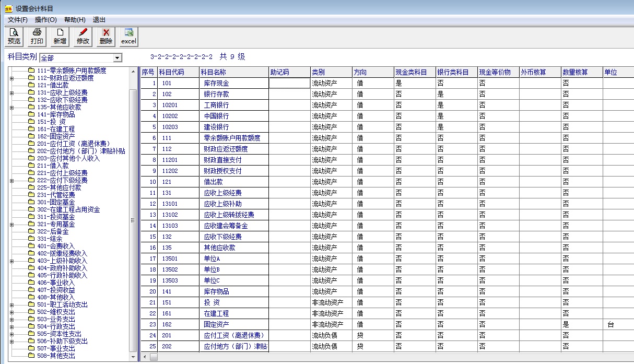634x364 pixels.
Task: Click the folder icon of 508-其他支出
Action: [31, 356]
